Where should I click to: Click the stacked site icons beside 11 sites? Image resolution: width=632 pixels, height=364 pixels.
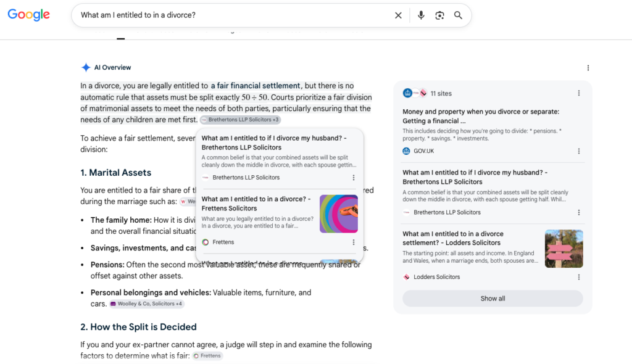415,93
